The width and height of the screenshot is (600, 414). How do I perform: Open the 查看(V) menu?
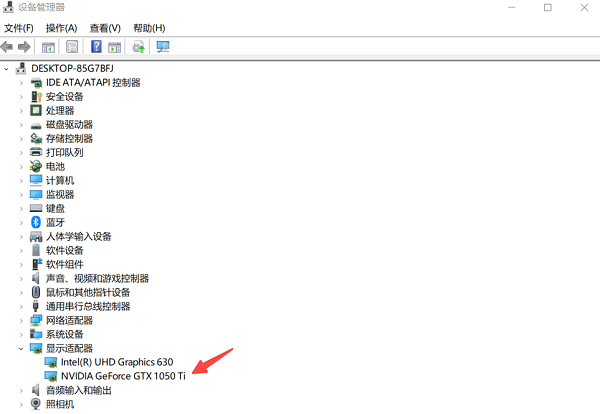(105, 28)
